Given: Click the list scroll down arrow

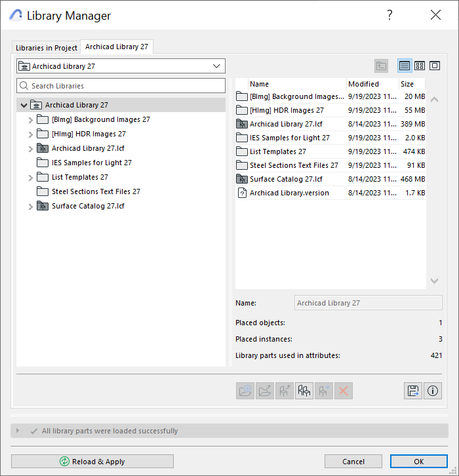Looking at the screenshot, I should 434,281.
